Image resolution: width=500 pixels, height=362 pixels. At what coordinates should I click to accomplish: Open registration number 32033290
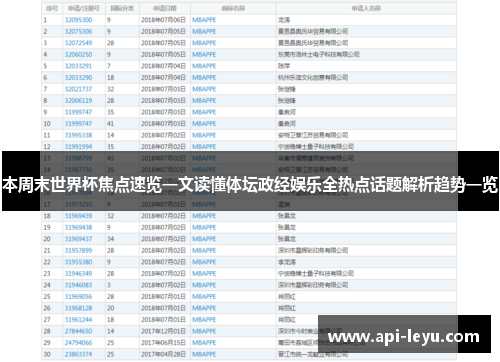78,78
